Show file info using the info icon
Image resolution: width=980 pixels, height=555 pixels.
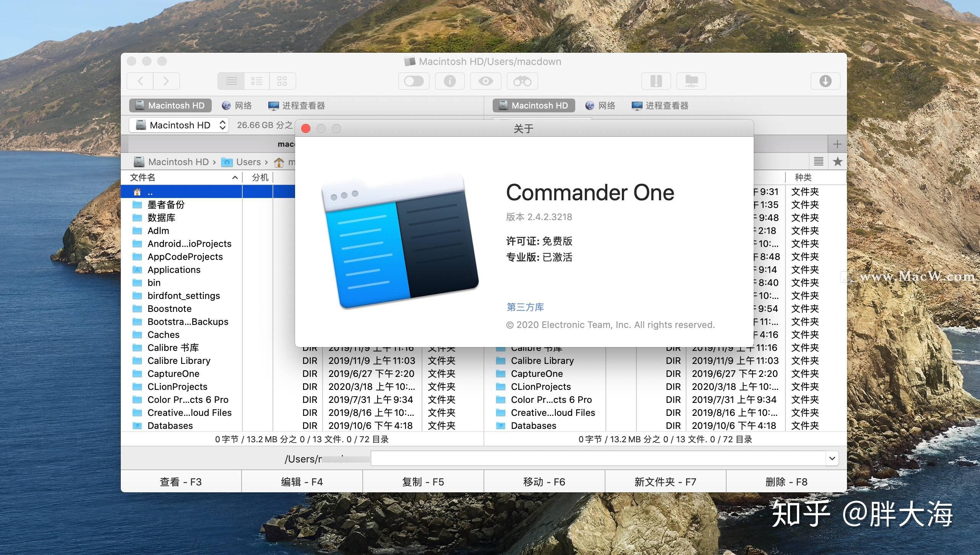click(449, 81)
